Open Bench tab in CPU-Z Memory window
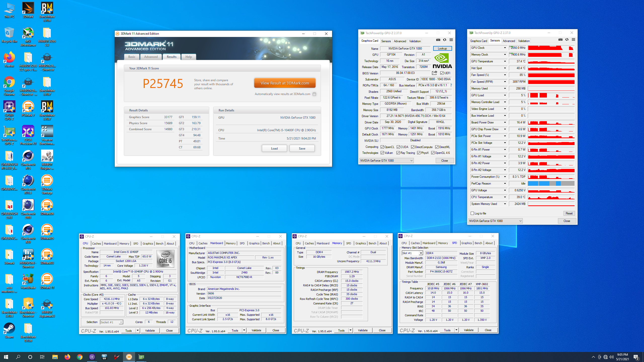This screenshot has width=644, height=362. click(x=372, y=243)
